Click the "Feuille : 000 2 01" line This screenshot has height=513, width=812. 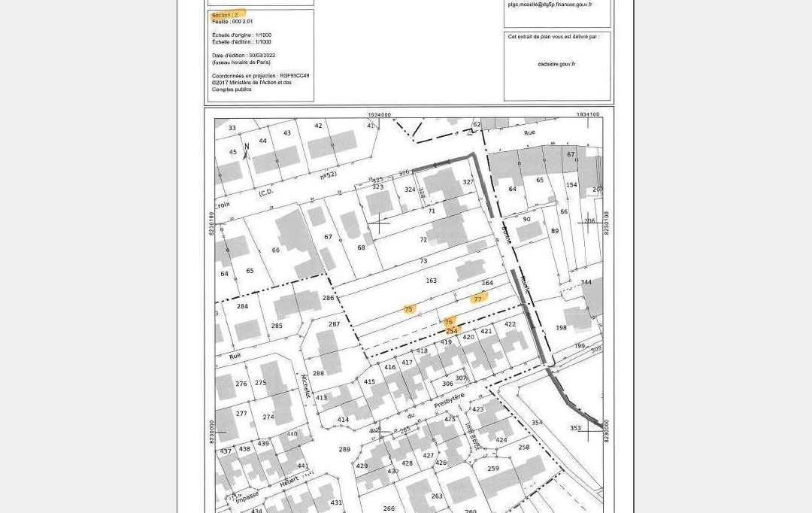pos(232,22)
